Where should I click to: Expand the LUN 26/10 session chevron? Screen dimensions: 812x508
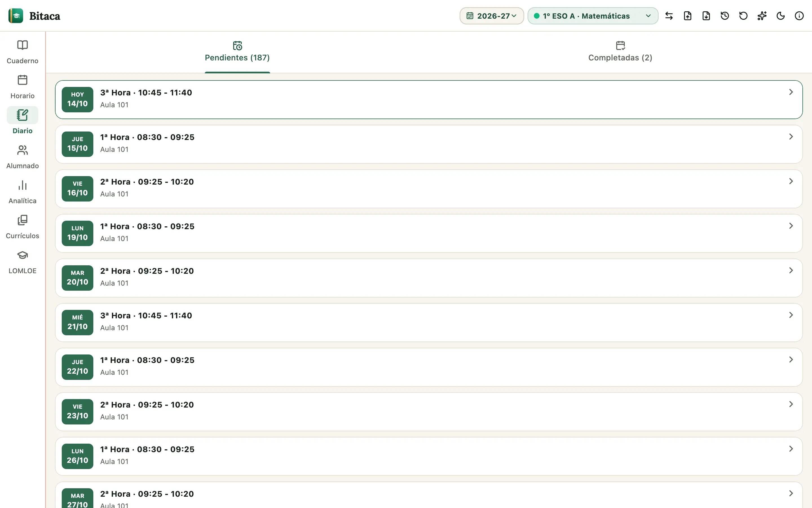pyautogui.click(x=791, y=449)
